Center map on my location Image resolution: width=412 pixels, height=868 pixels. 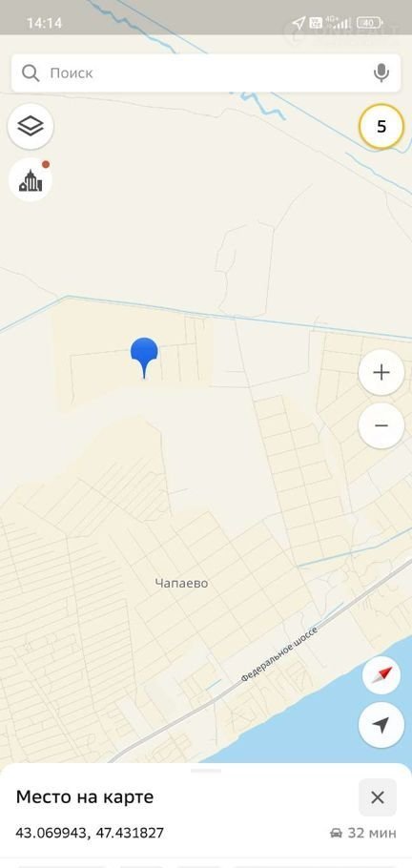[x=381, y=725]
